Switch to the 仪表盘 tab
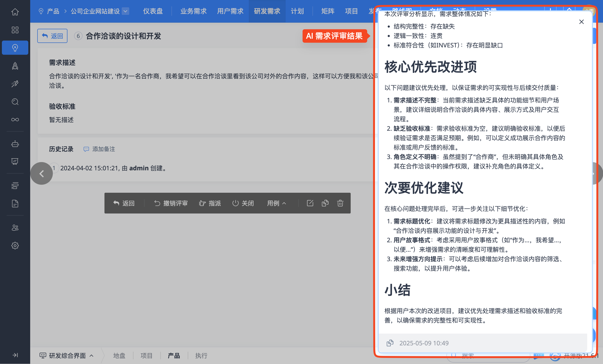 tap(153, 11)
